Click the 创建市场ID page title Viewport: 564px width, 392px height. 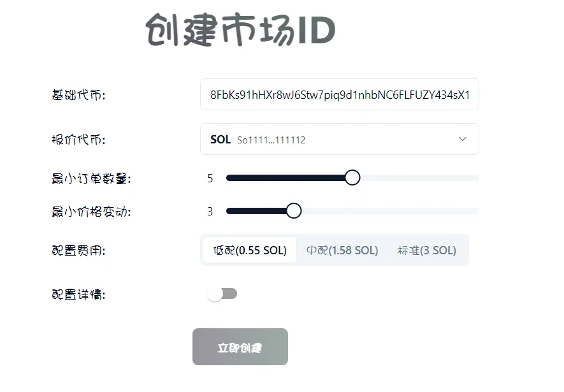click(x=240, y=30)
